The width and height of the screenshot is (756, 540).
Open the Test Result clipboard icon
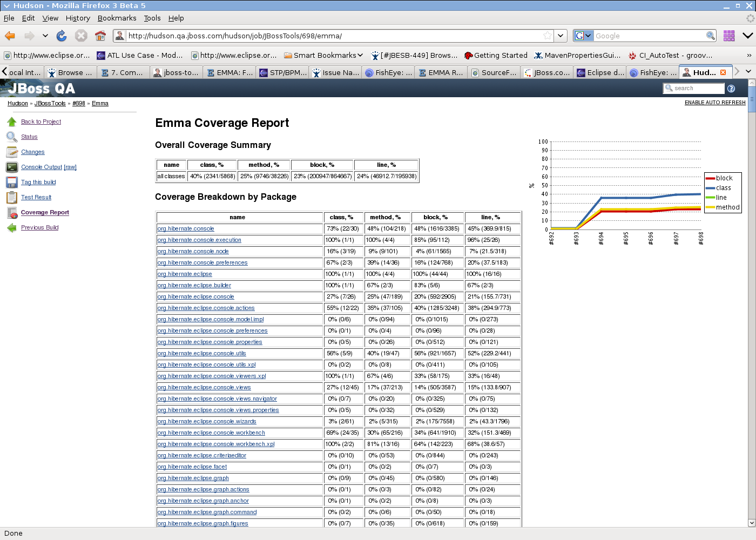click(x=12, y=197)
